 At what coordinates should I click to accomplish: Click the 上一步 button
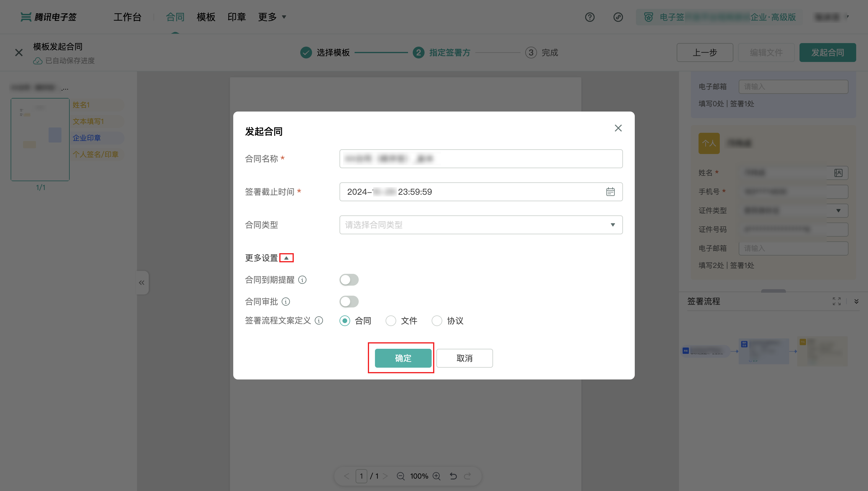(705, 53)
